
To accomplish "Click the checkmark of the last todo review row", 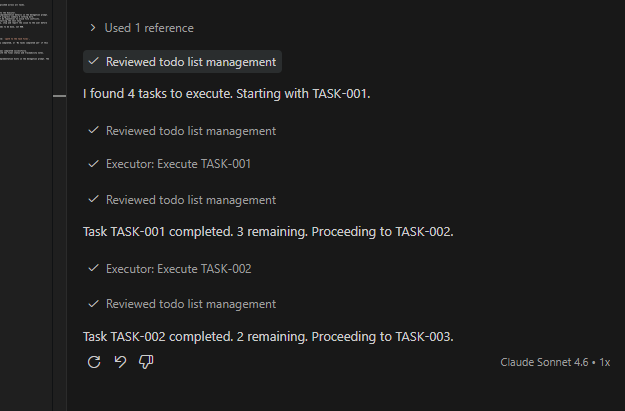I will [x=93, y=304].
